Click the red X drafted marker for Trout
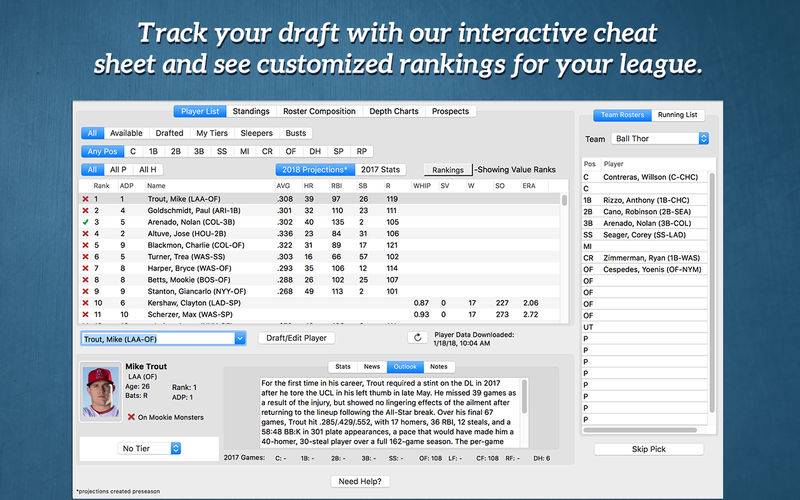 point(85,199)
